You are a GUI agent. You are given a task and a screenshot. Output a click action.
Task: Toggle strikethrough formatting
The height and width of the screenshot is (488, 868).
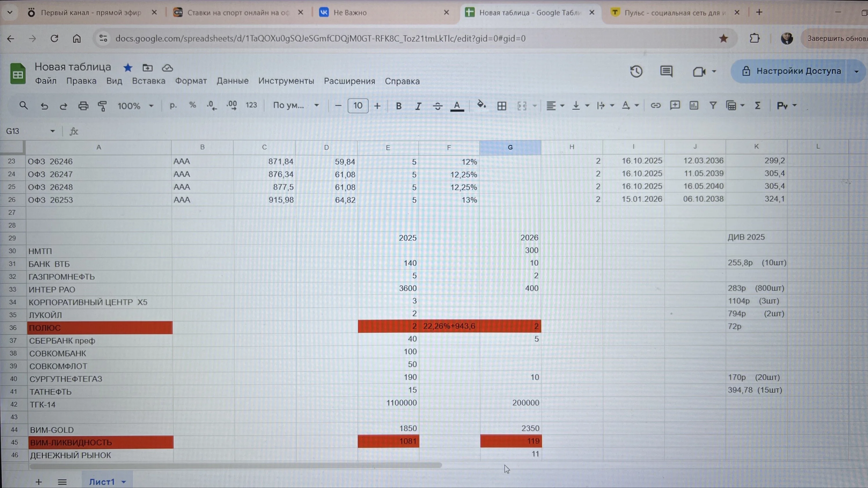pos(437,106)
